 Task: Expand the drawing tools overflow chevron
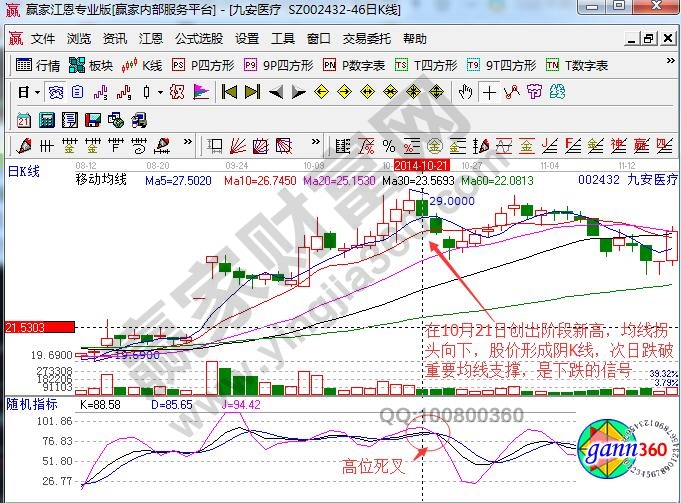[188, 142]
